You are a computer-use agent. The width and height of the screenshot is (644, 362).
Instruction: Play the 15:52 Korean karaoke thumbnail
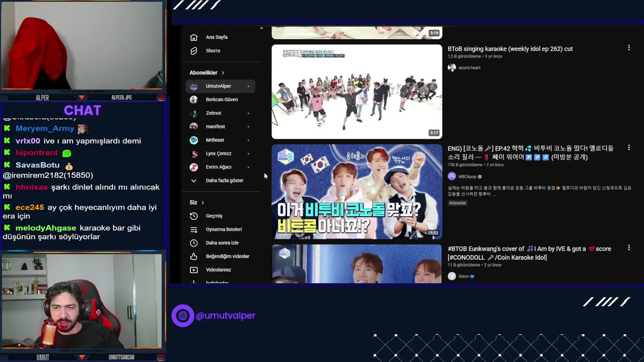(357, 192)
